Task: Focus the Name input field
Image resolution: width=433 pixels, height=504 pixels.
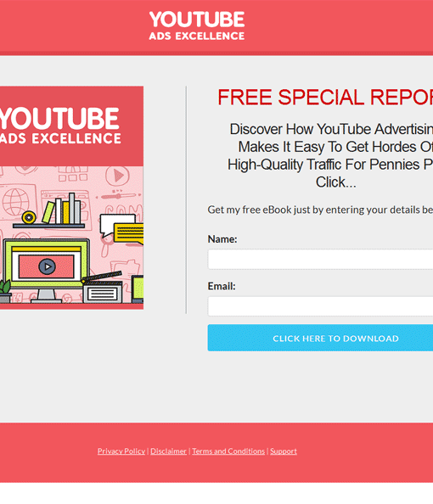Action: coord(320,259)
